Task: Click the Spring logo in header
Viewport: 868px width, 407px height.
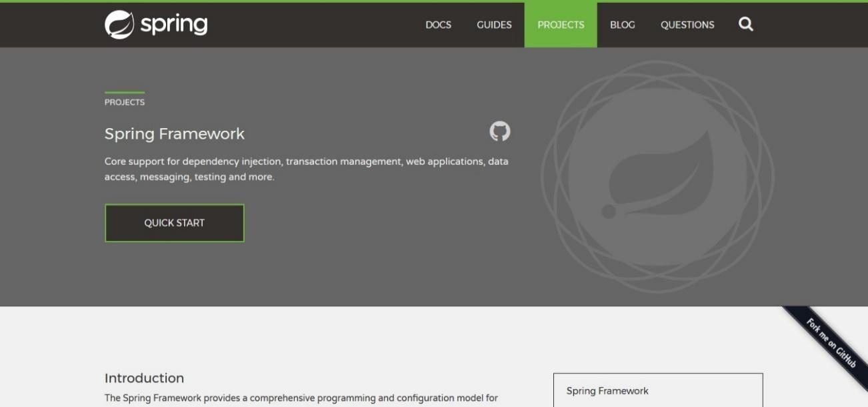Action: [156, 25]
